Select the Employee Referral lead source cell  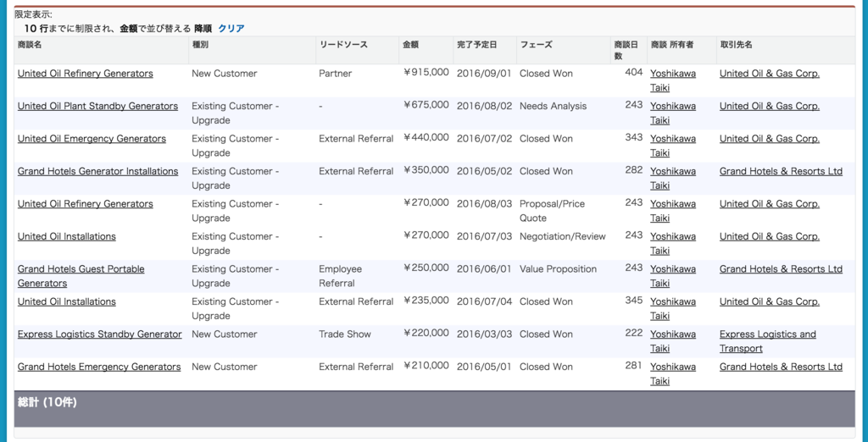coord(341,276)
